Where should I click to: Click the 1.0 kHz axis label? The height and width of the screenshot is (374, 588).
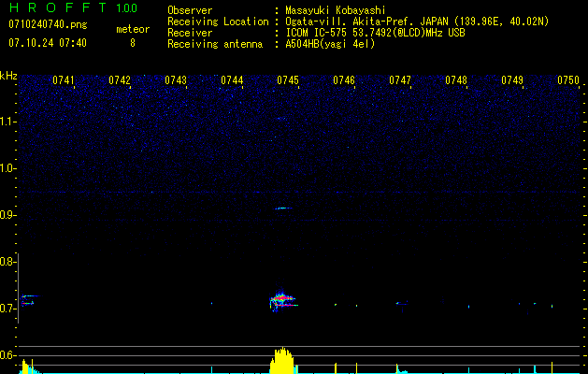click(7, 168)
